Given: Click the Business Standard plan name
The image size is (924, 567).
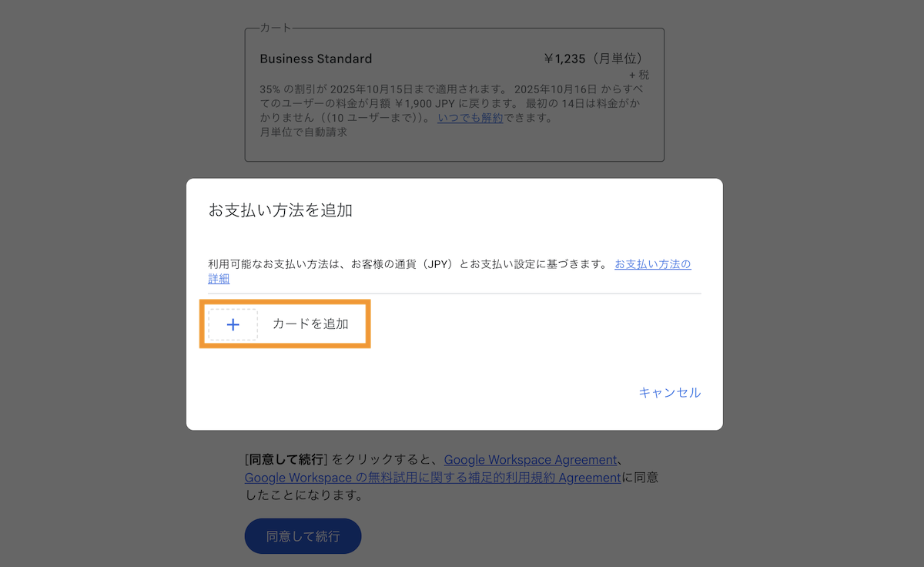Looking at the screenshot, I should [316, 59].
